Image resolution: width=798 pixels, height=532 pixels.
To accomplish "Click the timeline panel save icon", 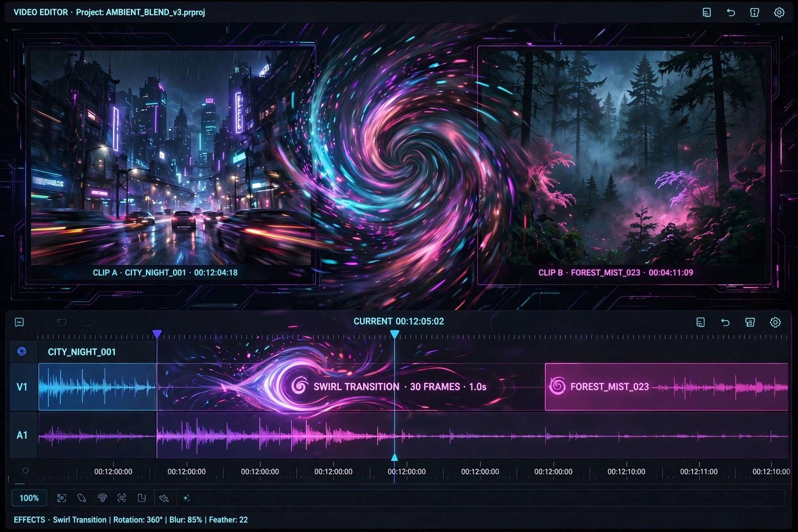I will click(750, 322).
